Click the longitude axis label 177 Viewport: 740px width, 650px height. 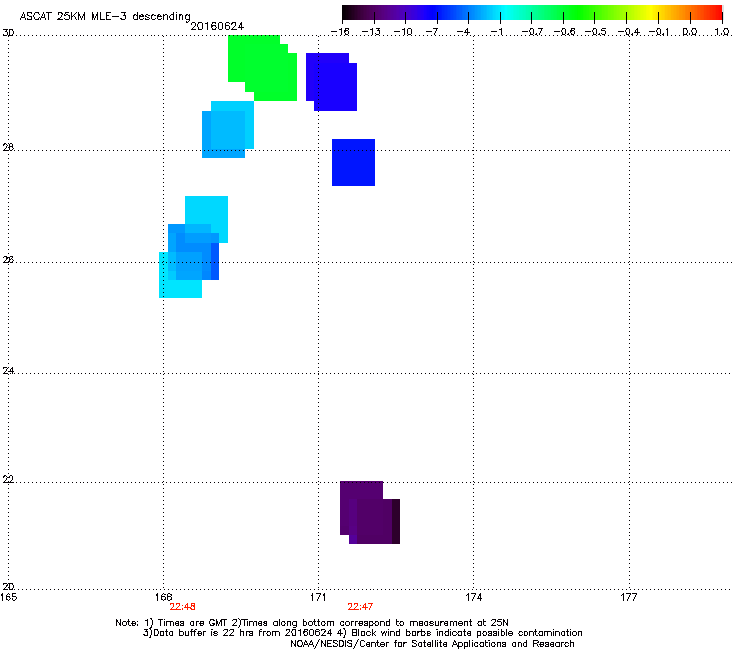629,597
